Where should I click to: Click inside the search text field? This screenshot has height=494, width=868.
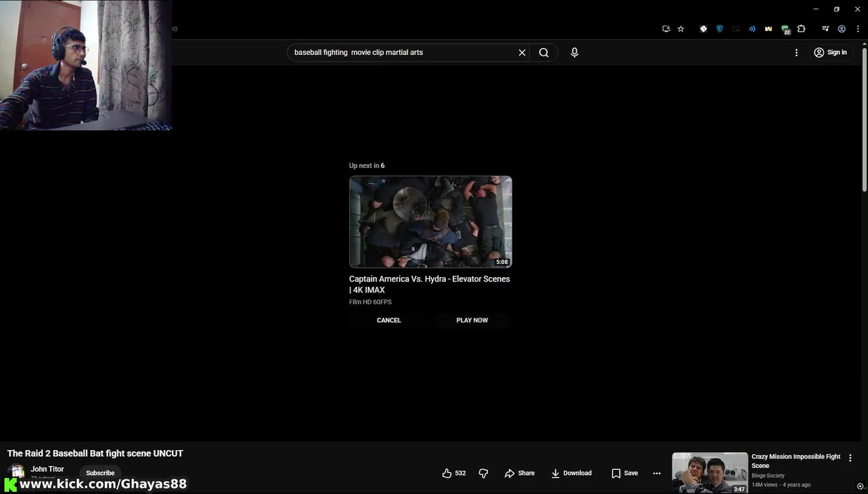pyautogui.click(x=403, y=52)
